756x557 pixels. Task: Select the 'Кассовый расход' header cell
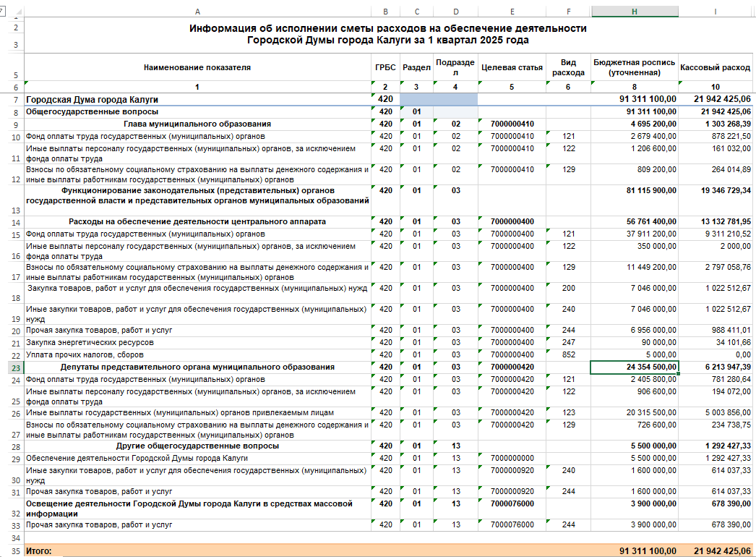coord(715,67)
